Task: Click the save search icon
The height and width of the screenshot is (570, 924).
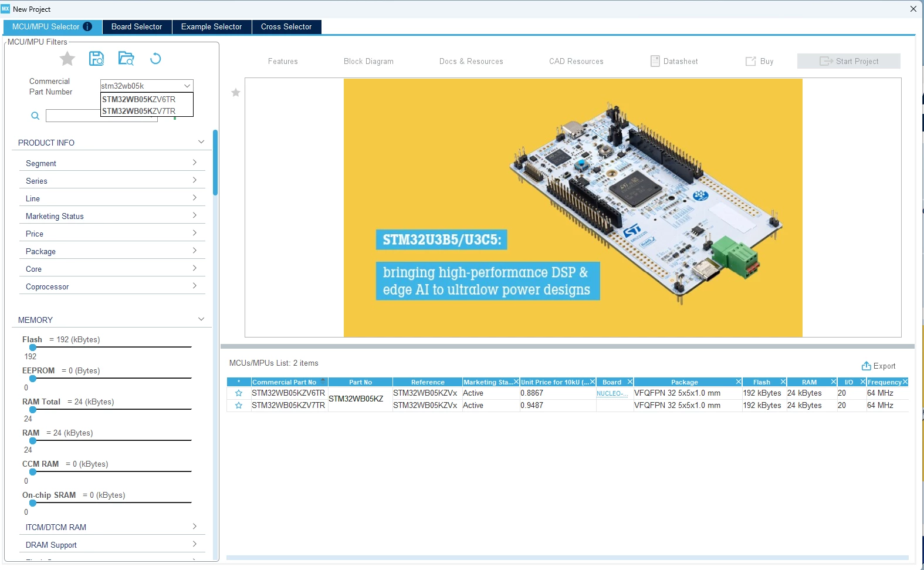Action: coord(96,58)
